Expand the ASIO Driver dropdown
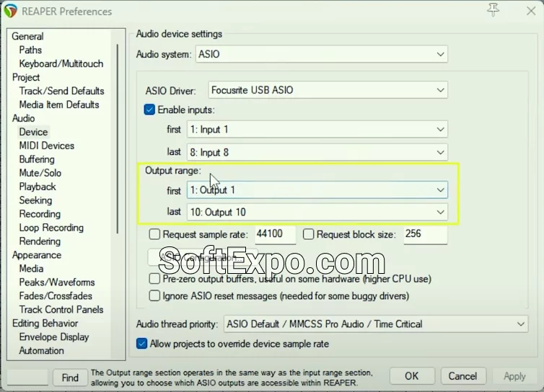Viewport: 544px width, 392px height. coord(328,90)
